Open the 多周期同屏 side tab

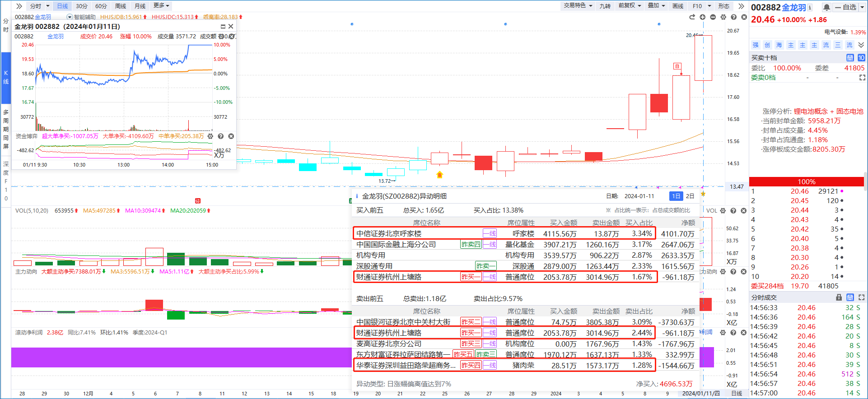pyautogui.click(x=6, y=129)
